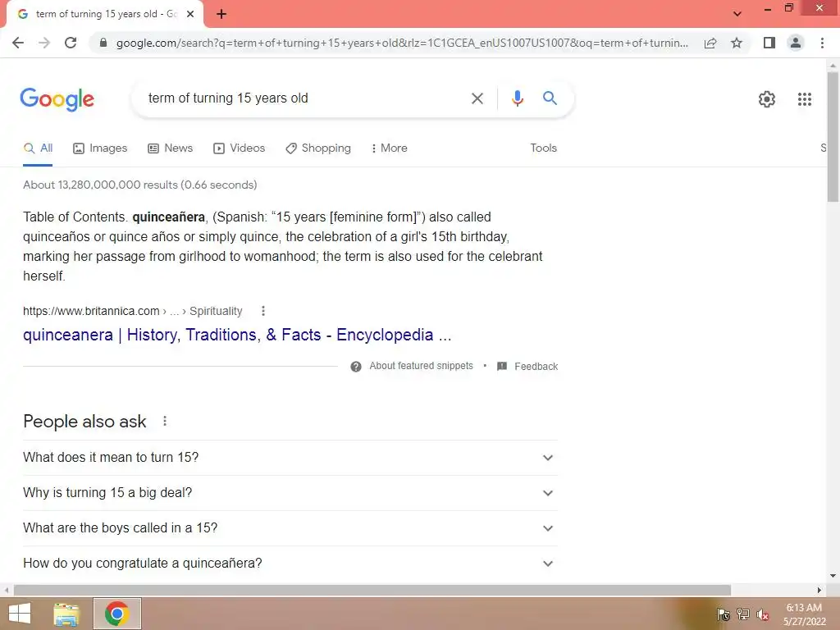Open the Google apps grid

click(x=804, y=99)
